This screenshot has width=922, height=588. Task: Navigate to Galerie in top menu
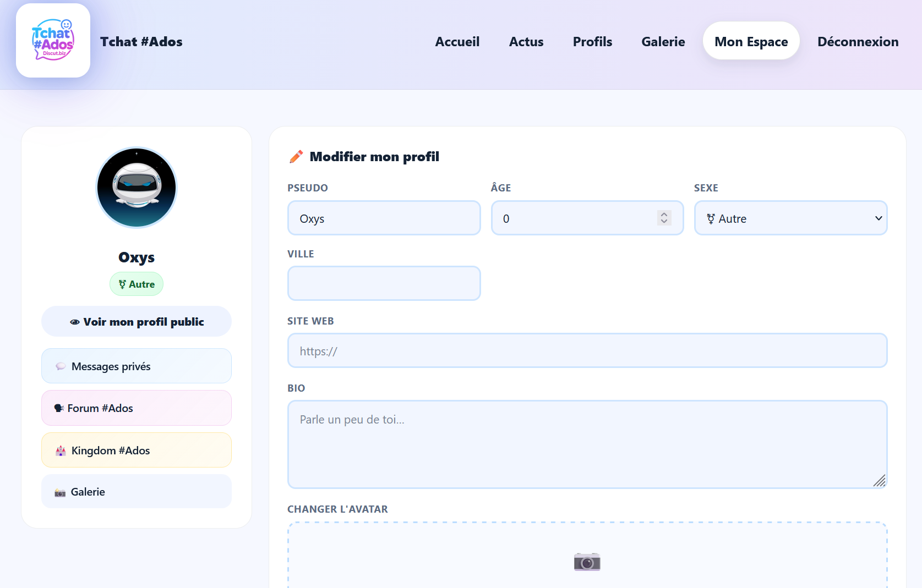(x=663, y=42)
